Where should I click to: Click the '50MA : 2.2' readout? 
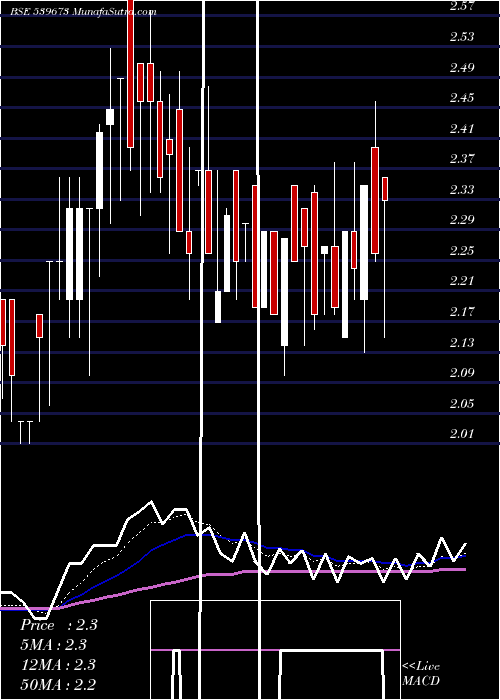point(59,685)
